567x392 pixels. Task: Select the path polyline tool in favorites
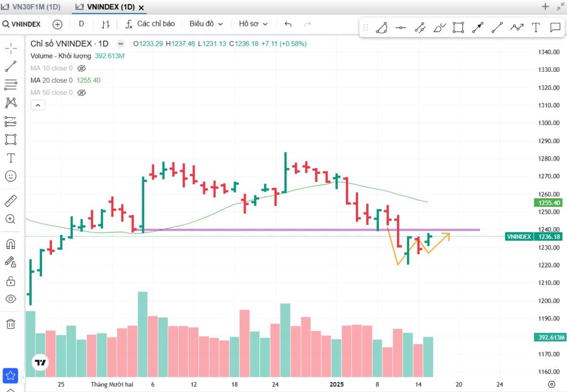(x=516, y=28)
